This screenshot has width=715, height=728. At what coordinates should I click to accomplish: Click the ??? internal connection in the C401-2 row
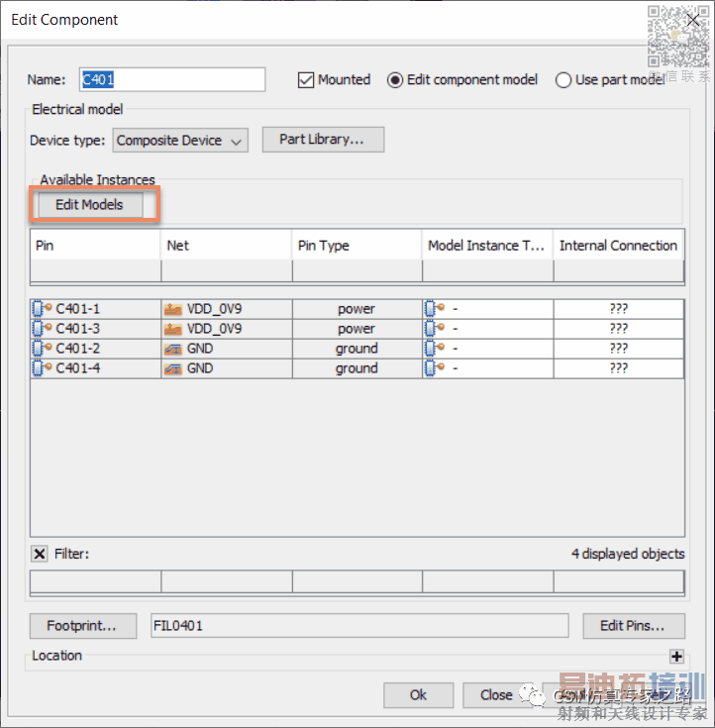[x=618, y=349]
